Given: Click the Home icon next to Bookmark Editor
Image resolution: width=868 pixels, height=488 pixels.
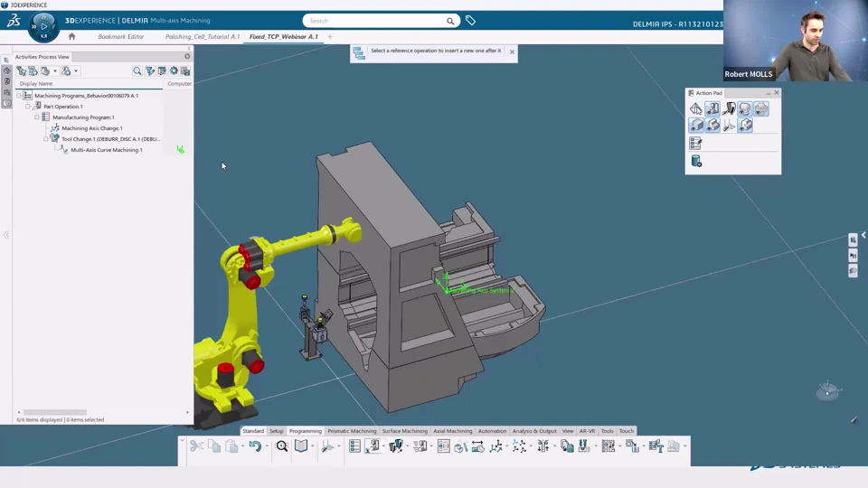Looking at the screenshot, I should tap(71, 36).
